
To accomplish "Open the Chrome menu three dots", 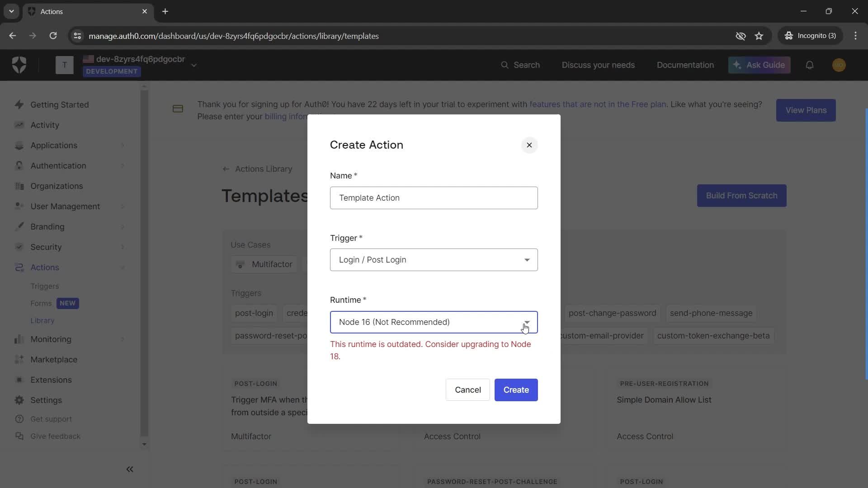I will [855, 36].
